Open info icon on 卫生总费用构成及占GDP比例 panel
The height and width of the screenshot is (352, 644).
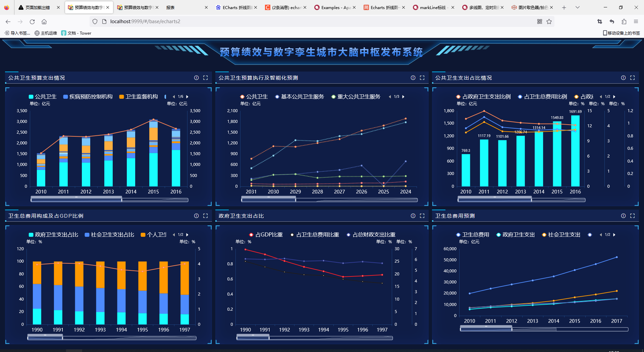click(x=196, y=216)
